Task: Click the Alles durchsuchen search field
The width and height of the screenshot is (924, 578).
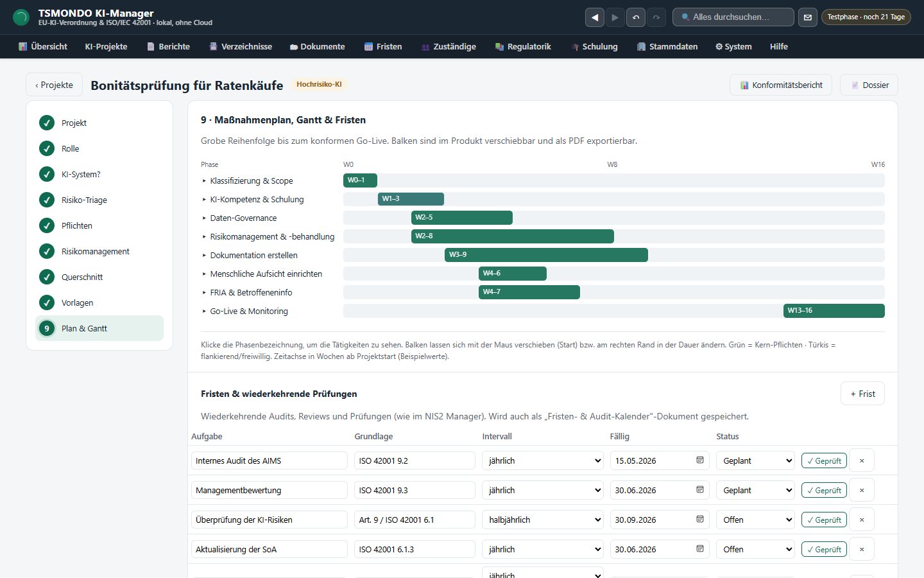Action: click(733, 17)
